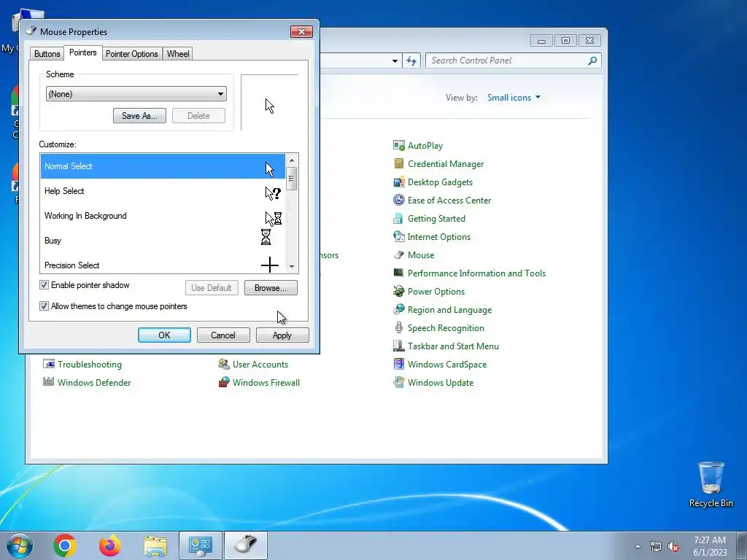Click the pointer list scroll up arrow
Screen dimensions: 747x560
(292, 160)
